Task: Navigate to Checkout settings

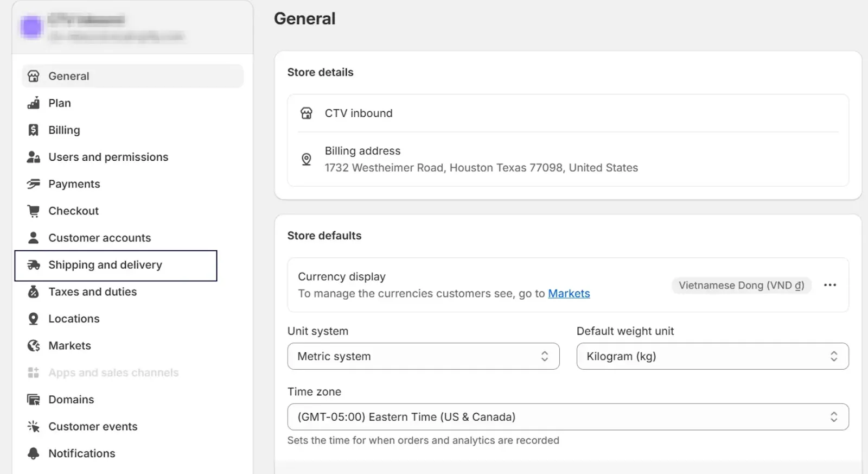Action: (x=133, y=211)
